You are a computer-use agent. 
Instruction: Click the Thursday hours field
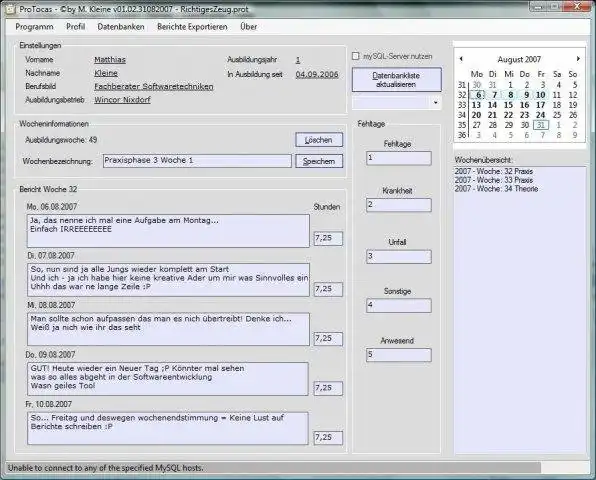(x=328, y=388)
